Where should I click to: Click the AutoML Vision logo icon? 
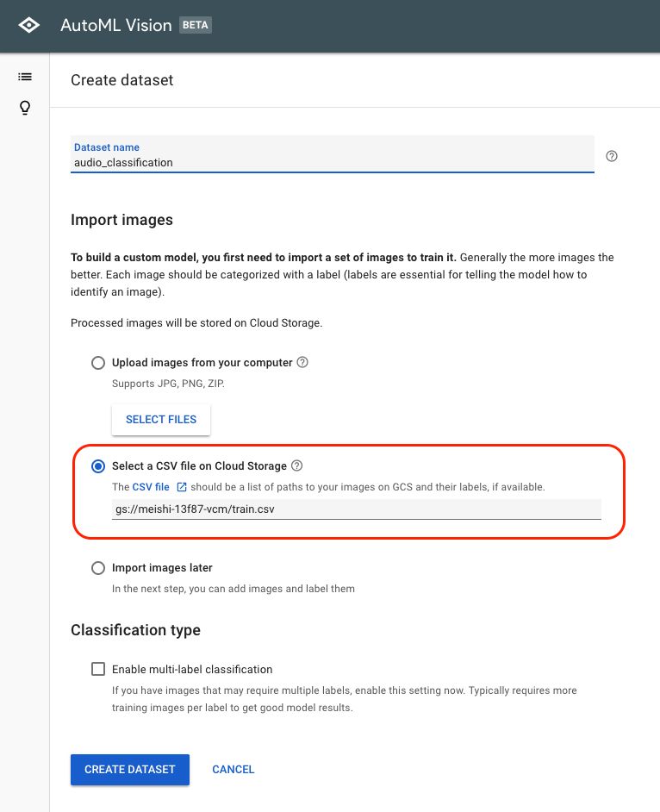pos(28,26)
